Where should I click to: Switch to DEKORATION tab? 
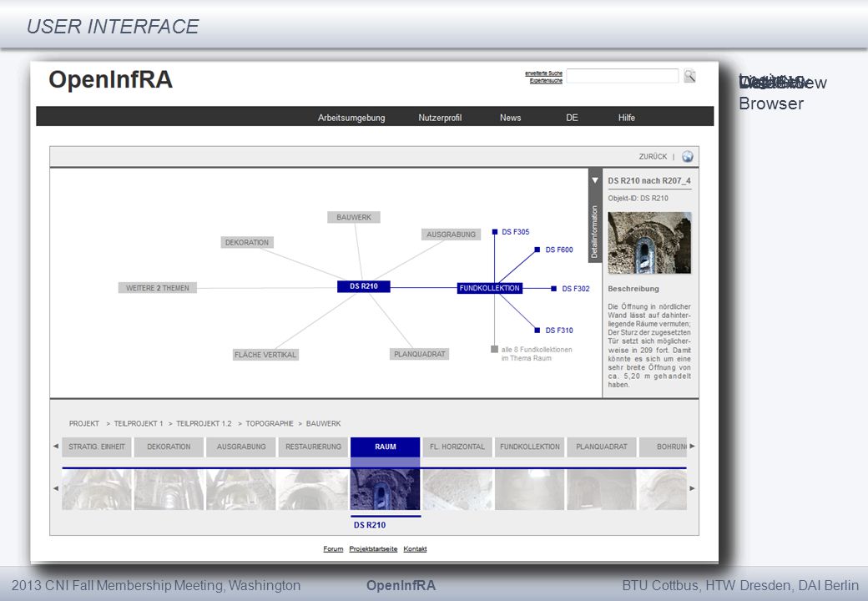click(x=169, y=447)
